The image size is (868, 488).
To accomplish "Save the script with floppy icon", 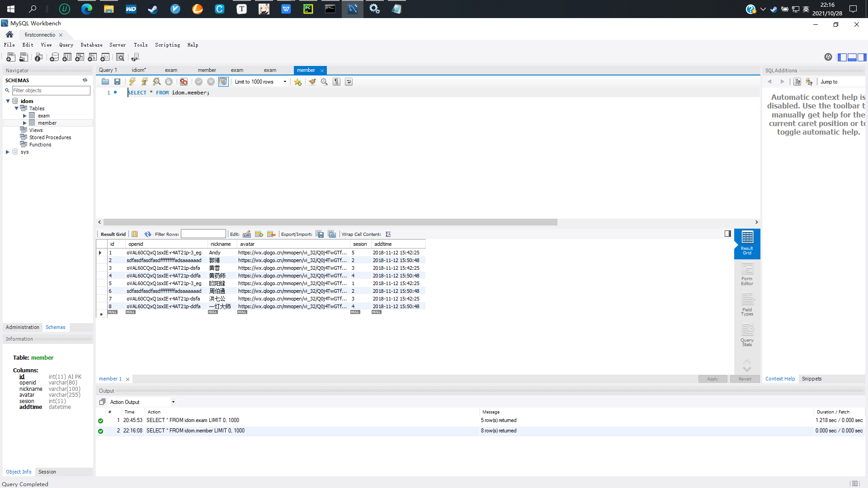I will coord(118,82).
